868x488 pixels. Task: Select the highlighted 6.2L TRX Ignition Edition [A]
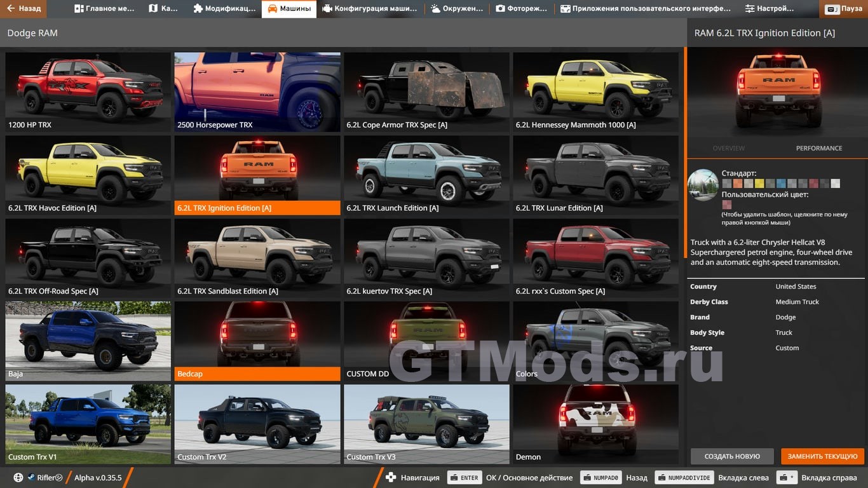point(257,175)
